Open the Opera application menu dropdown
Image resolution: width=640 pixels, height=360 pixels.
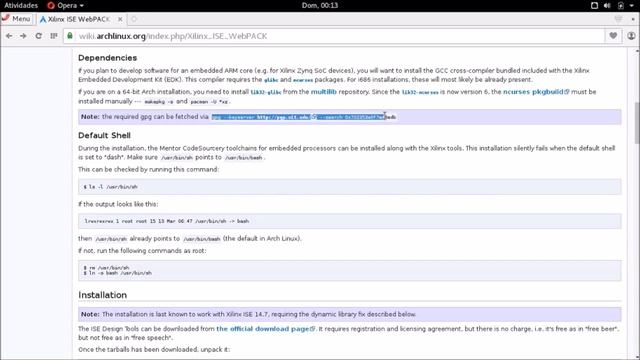pyautogui.click(x=65, y=5)
